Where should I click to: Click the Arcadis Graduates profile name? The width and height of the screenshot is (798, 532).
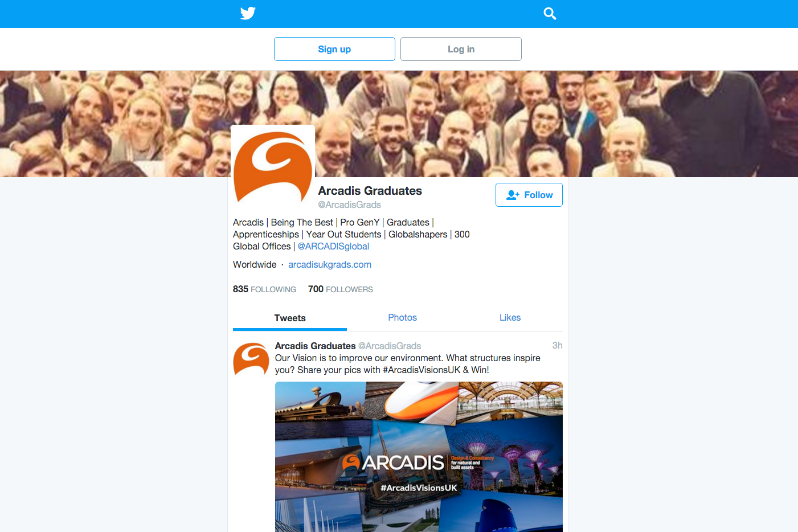(x=370, y=191)
